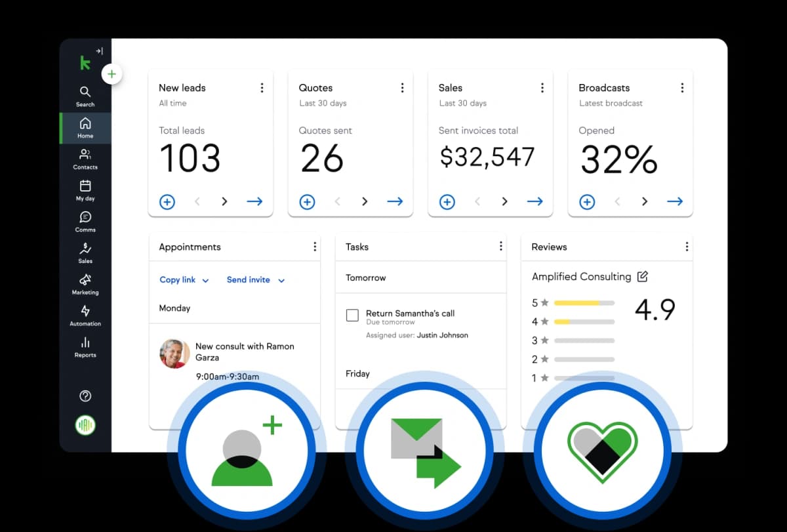787x532 pixels.
Task: Open the Tasks panel options menu
Action: pos(501,247)
